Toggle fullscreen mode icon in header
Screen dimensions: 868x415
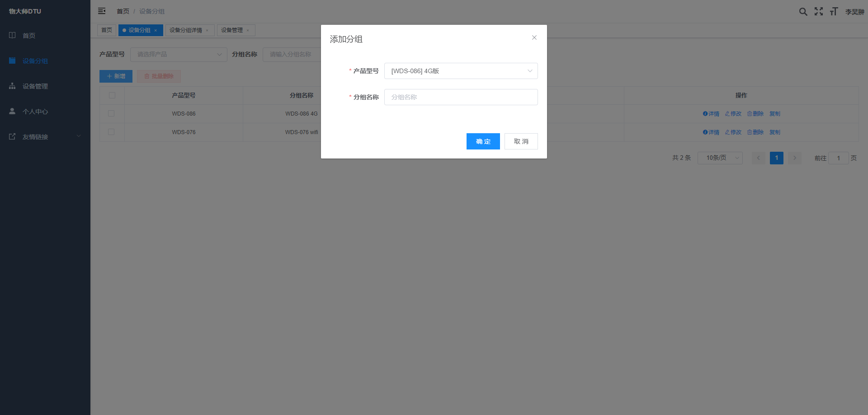click(x=819, y=12)
